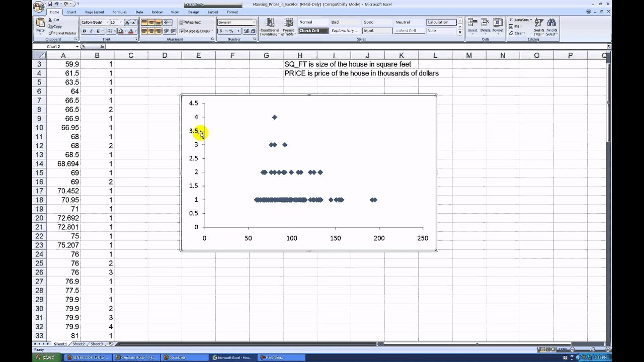Select column header D

pos(165,55)
